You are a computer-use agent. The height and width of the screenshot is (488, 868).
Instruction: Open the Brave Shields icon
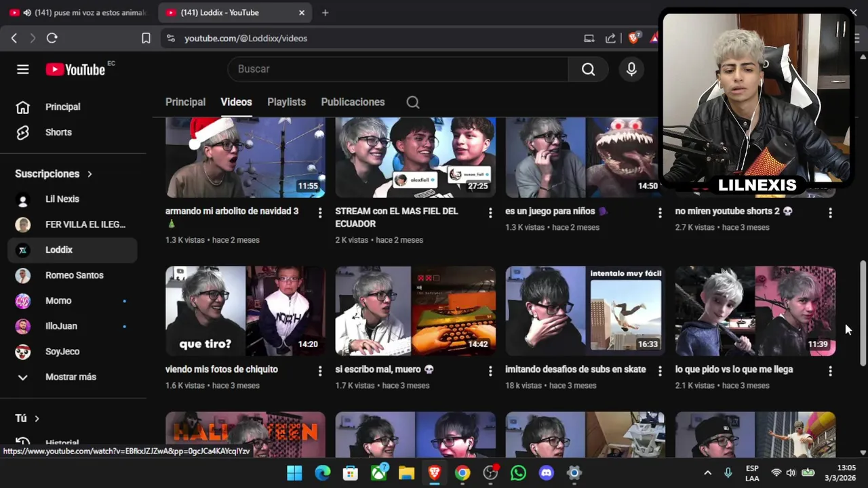pyautogui.click(x=634, y=39)
